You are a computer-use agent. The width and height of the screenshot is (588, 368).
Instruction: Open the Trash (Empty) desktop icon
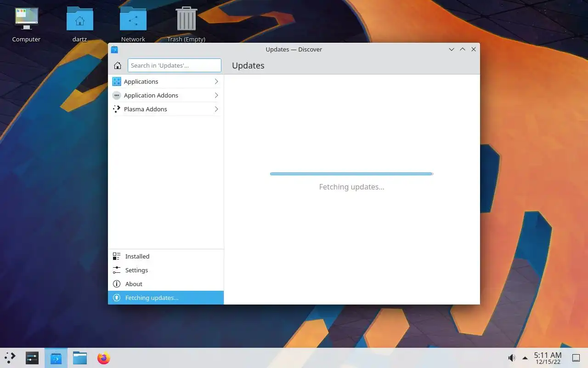point(186,19)
